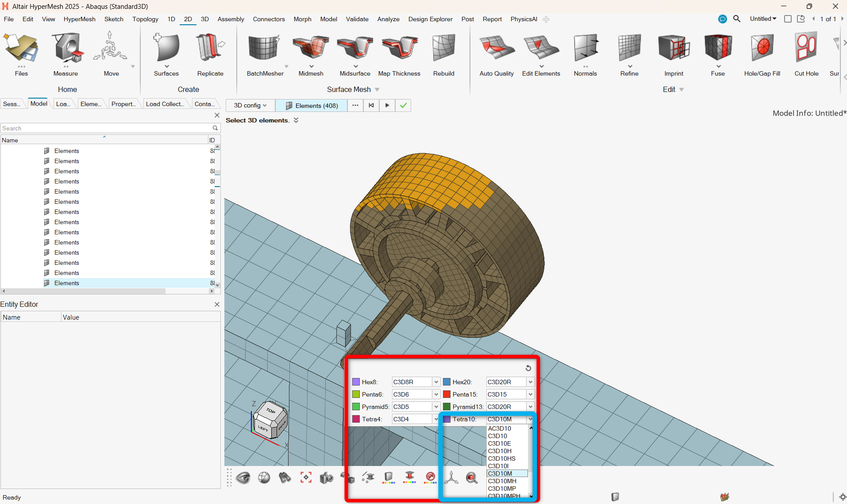Click the reset-to-start button in guide bar

tap(371, 105)
